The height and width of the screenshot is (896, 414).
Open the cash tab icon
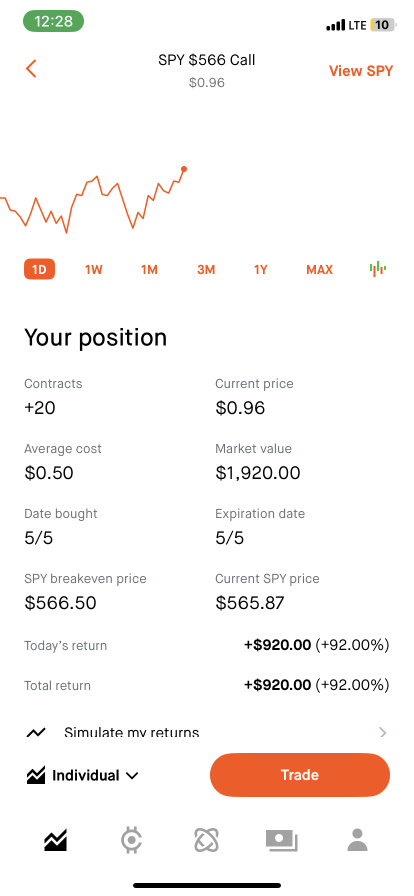click(281, 841)
